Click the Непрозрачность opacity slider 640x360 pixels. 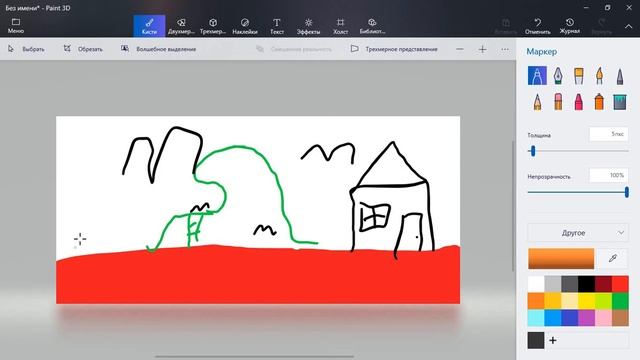click(578, 192)
